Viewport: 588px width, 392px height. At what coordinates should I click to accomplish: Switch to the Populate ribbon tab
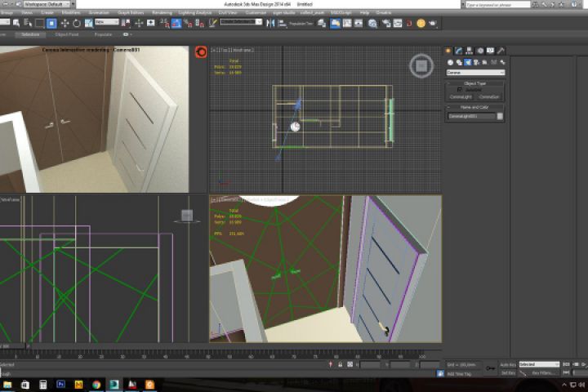pyautogui.click(x=103, y=34)
